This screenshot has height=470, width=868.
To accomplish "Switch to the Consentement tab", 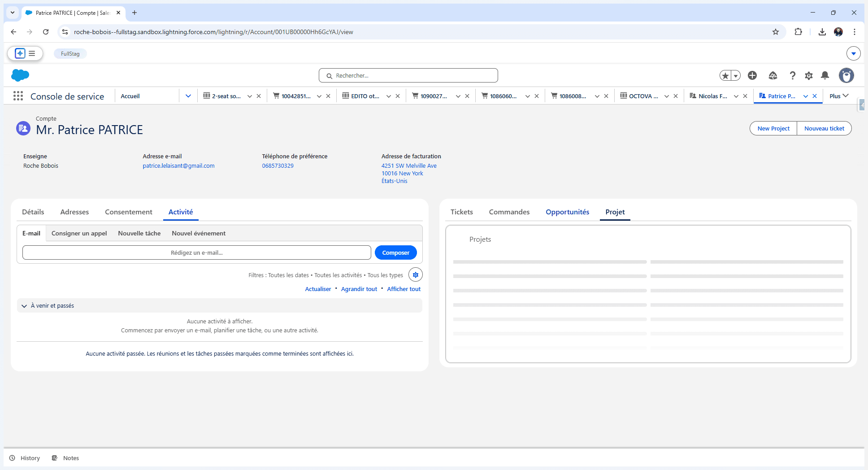I will (x=129, y=212).
